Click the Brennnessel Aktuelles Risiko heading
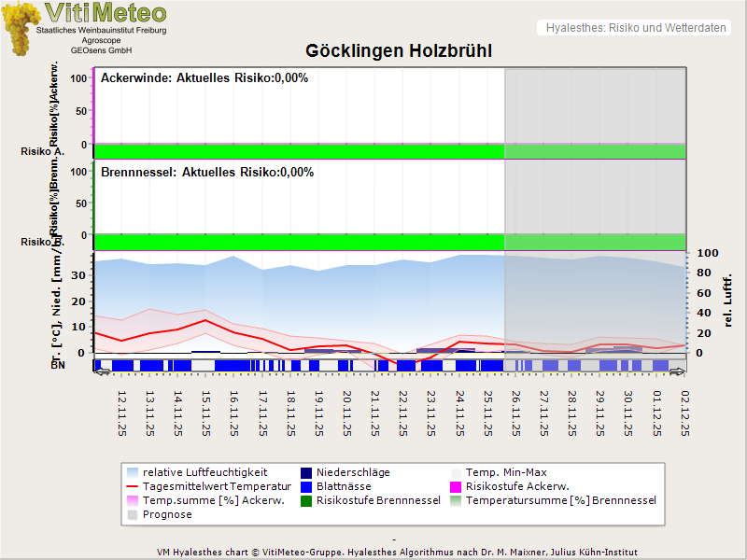The height and width of the screenshot is (560, 747). [x=206, y=173]
